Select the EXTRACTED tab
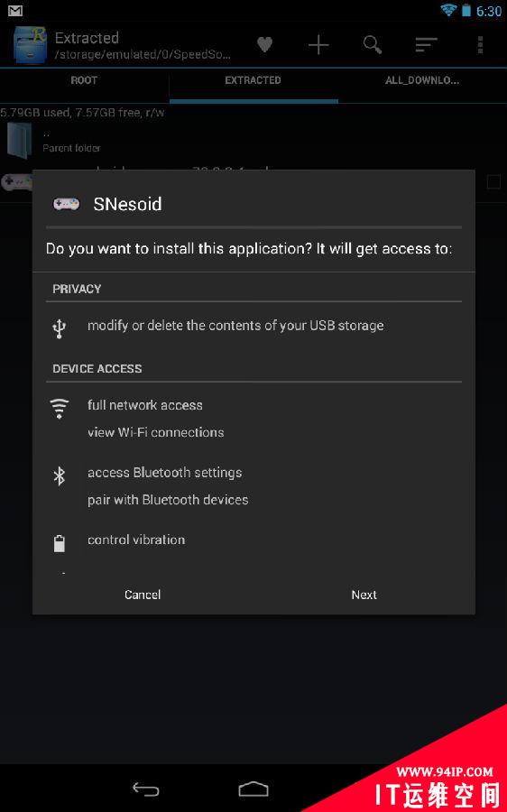507x812 pixels. [253, 80]
